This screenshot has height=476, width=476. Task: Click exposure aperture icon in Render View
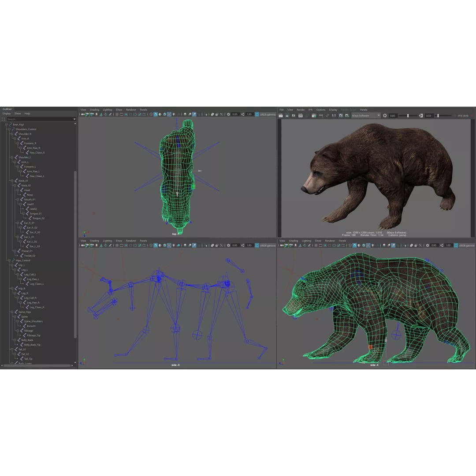[x=385, y=115]
